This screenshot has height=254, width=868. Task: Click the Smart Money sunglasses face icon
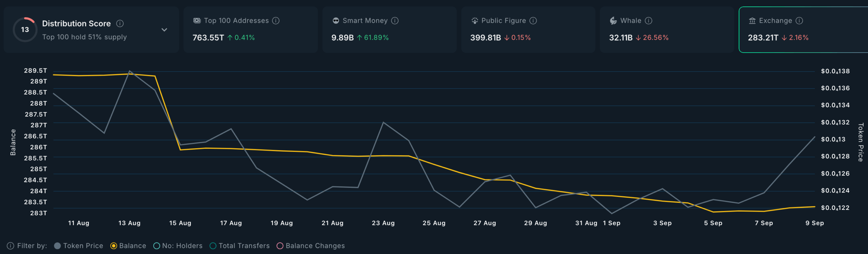point(336,21)
